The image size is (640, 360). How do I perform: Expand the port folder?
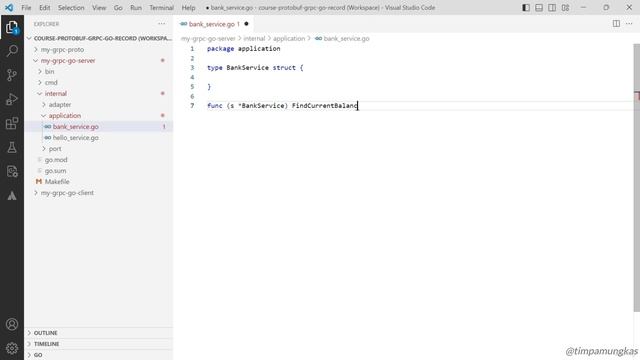pyautogui.click(x=99, y=149)
